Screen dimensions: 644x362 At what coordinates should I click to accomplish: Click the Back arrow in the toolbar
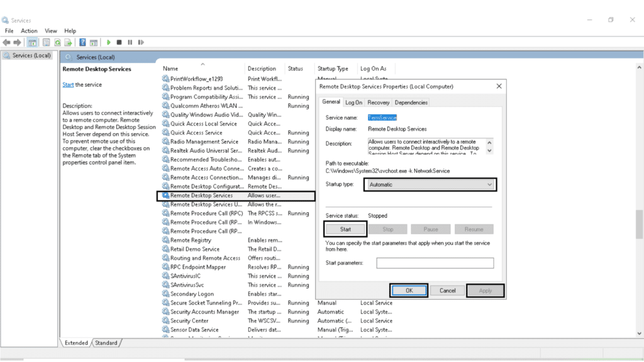6,42
